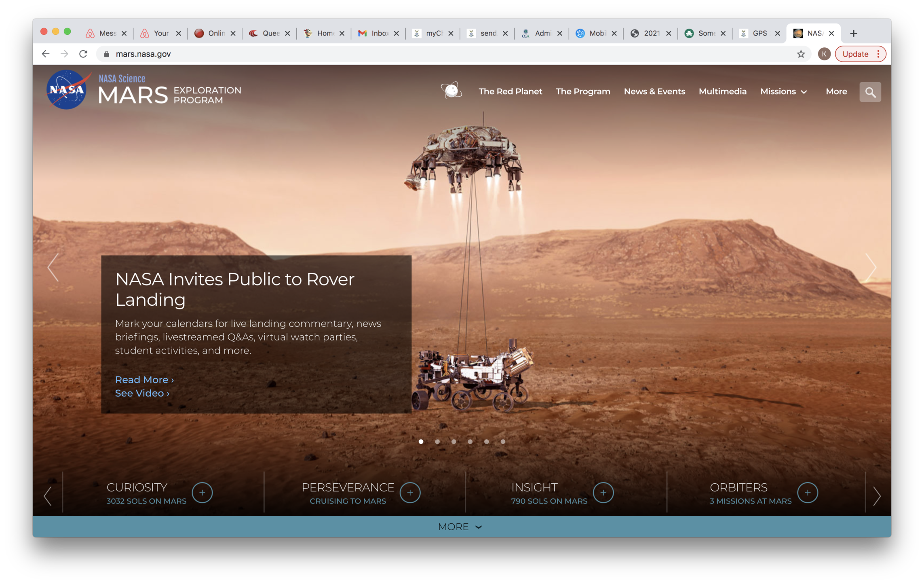Open the site search magnifier icon

point(870,92)
